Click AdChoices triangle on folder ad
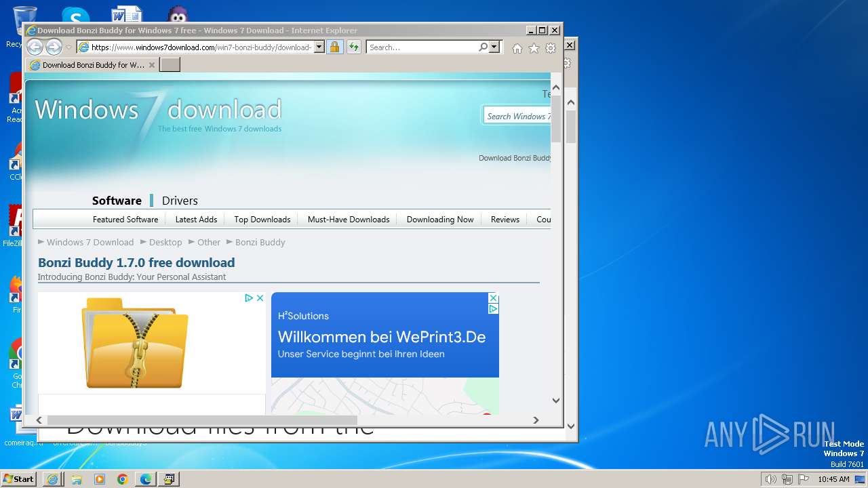 [x=249, y=298]
